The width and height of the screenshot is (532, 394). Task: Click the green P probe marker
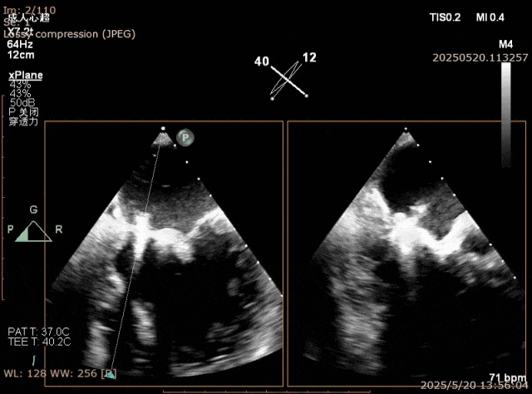[x=186, y=136]
